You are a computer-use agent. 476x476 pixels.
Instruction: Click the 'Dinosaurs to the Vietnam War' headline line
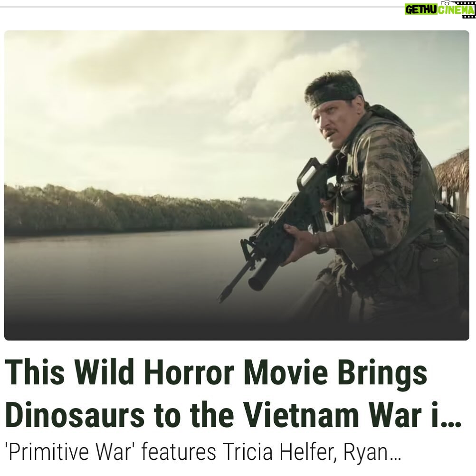[x=213, y=415]
